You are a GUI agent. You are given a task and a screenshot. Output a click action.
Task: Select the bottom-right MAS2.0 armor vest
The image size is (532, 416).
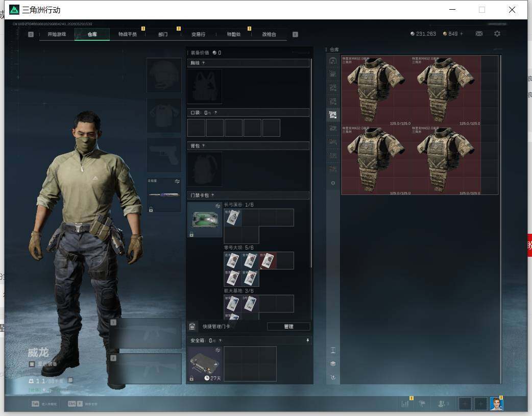click(446, 160)
